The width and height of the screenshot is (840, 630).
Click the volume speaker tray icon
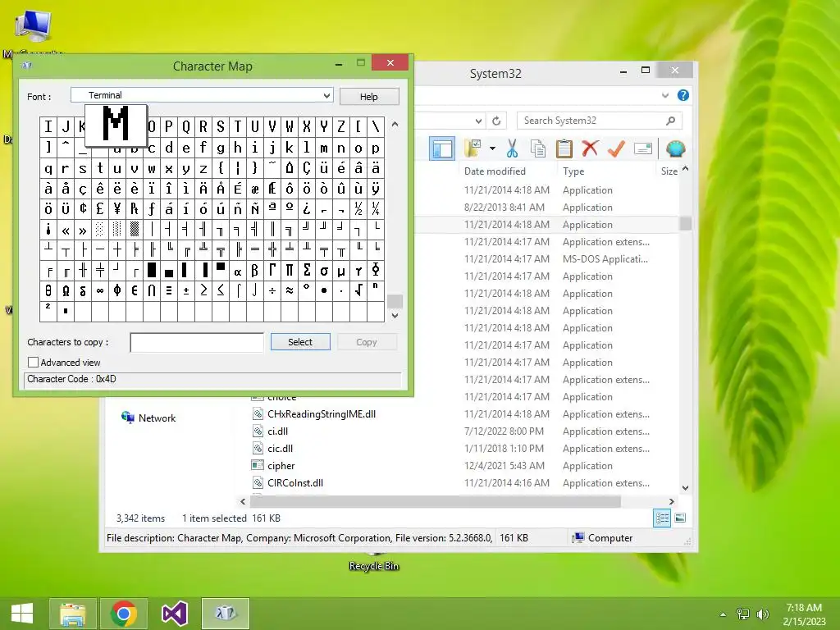click(x=762, y=614)
